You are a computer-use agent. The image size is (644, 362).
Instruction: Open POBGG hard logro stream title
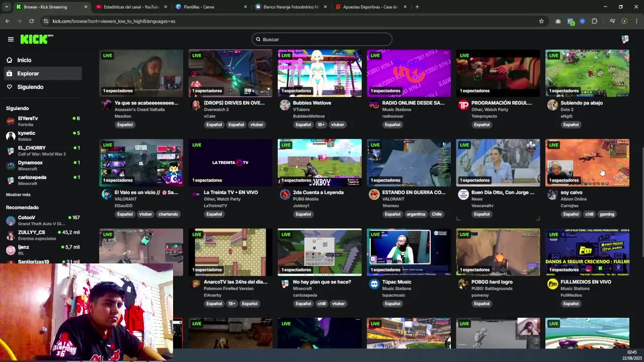(492, 282)
